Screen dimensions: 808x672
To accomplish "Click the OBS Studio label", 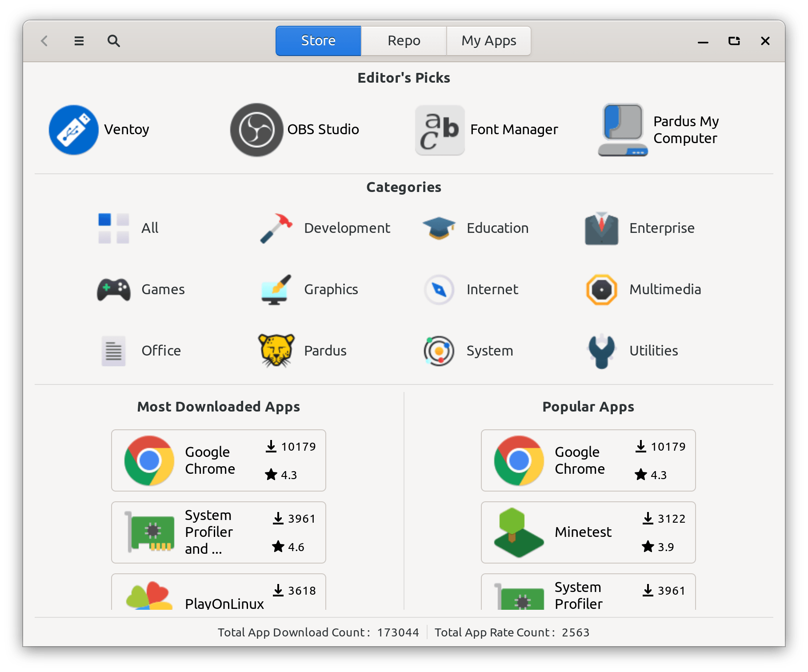I will (x=323, y=129).
